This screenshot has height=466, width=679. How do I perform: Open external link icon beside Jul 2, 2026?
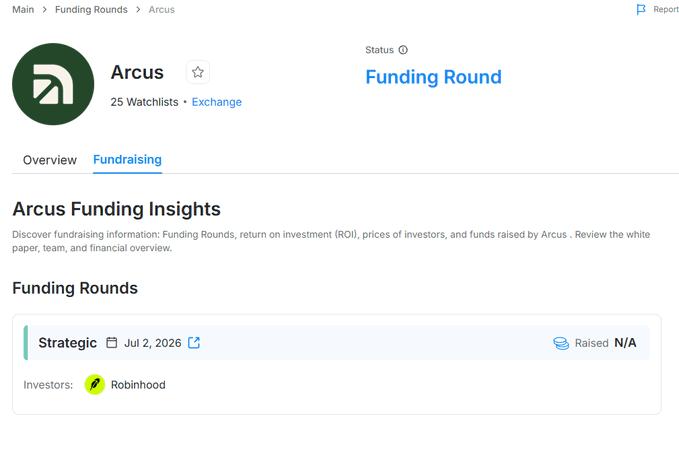tap(194, 343)
